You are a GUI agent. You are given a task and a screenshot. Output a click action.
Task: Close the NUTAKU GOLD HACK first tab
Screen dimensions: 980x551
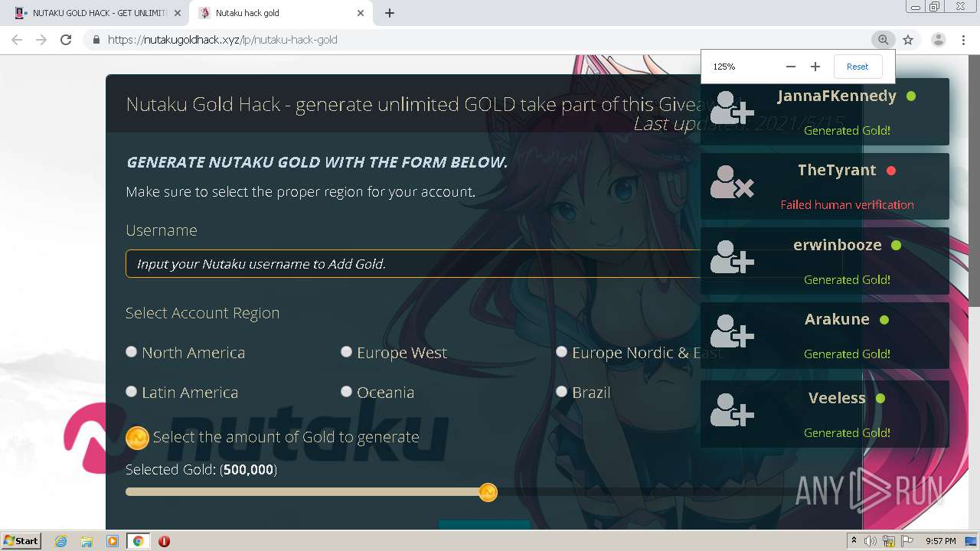click(x=178, y=13)
